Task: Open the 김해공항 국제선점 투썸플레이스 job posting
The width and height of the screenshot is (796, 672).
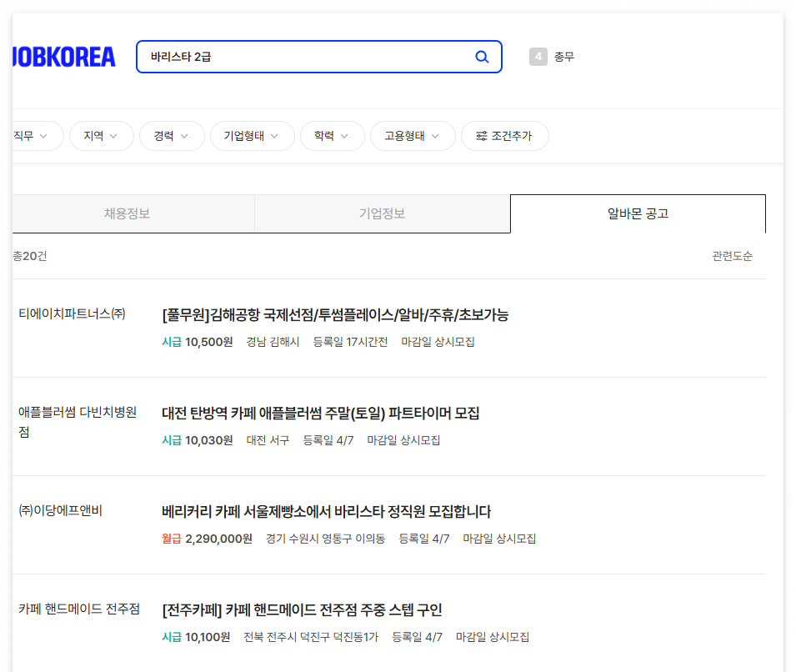Action: (337, 315)
